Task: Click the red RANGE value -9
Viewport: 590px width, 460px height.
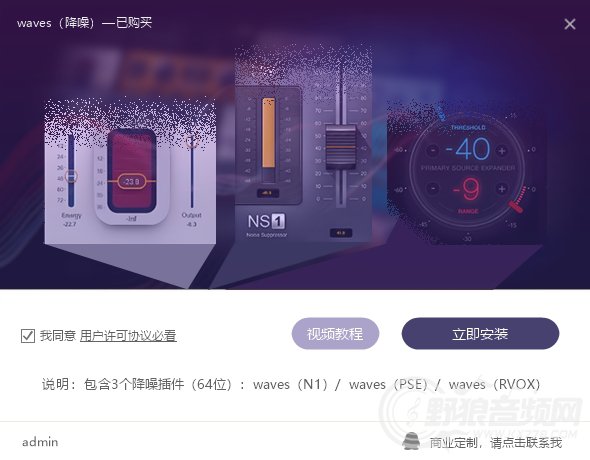Action: point(467,189)
